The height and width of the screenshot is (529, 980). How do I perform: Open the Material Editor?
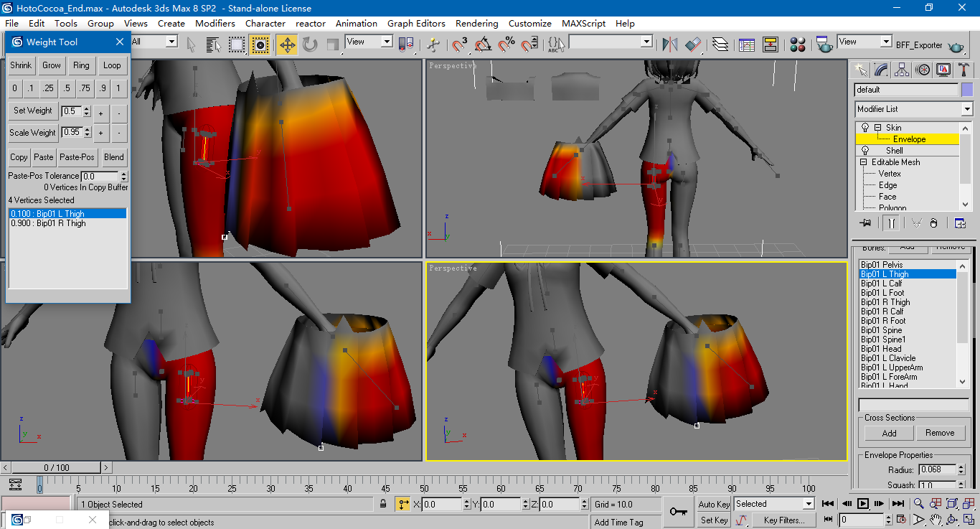[x=797, y=45]
